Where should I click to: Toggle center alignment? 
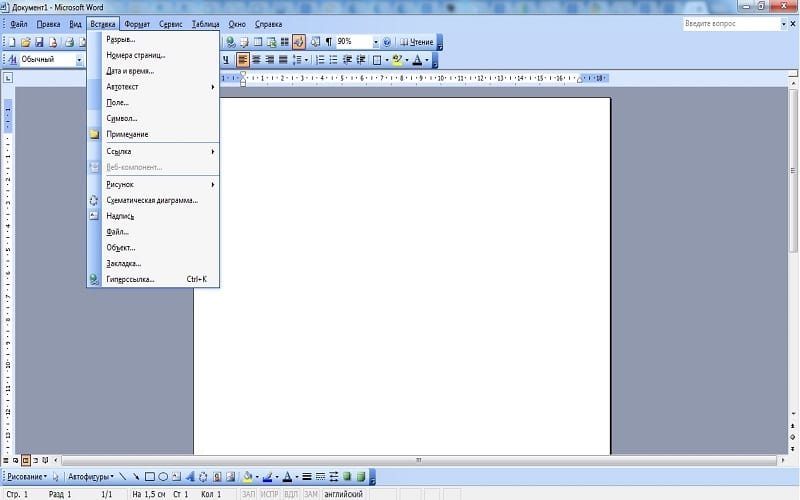click(256, 60)
